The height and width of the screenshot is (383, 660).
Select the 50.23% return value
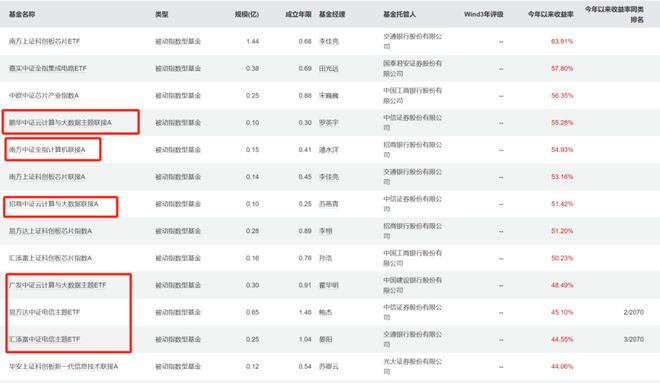[562, 258]
